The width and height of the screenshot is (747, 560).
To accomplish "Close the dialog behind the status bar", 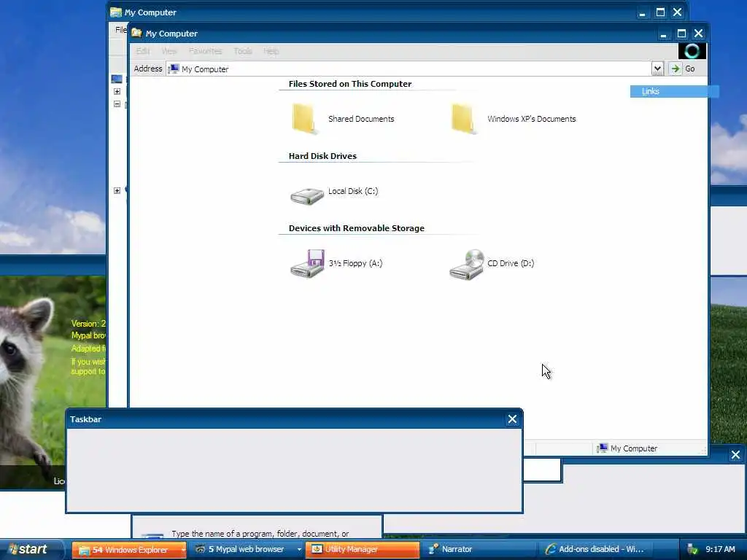I will click(735, 455).
